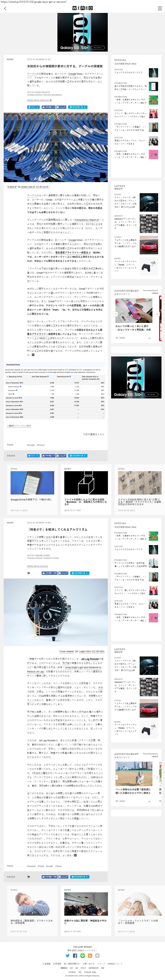Click tweet button below Google article headline
The image size is (165, 980).
[x=33, y=107]
